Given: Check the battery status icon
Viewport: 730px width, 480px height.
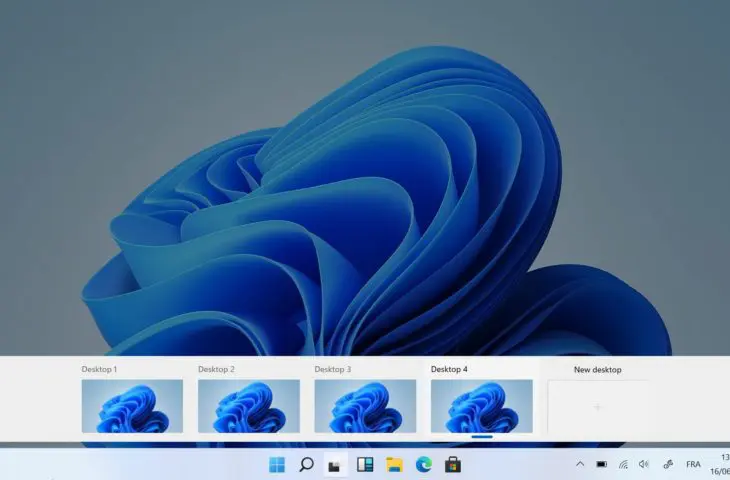Looking at the screenshot, I should [602, 464].
